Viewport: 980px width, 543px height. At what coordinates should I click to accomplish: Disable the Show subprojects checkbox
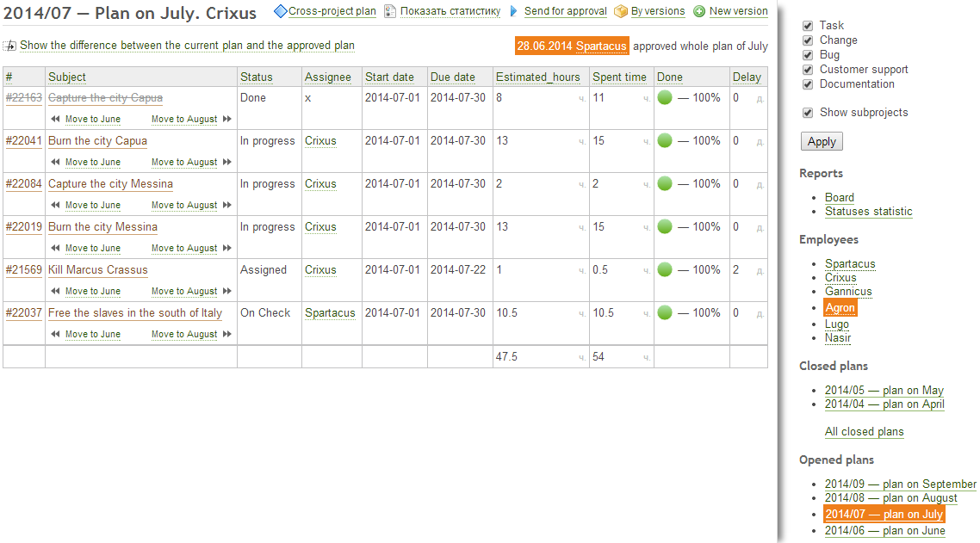coord(807,112)
